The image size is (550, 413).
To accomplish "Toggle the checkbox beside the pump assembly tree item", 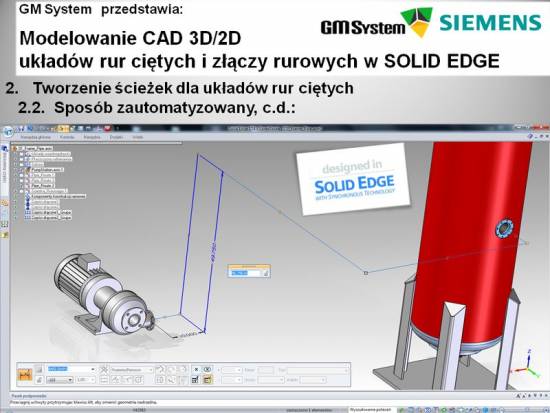I will (x=22, y=170).
